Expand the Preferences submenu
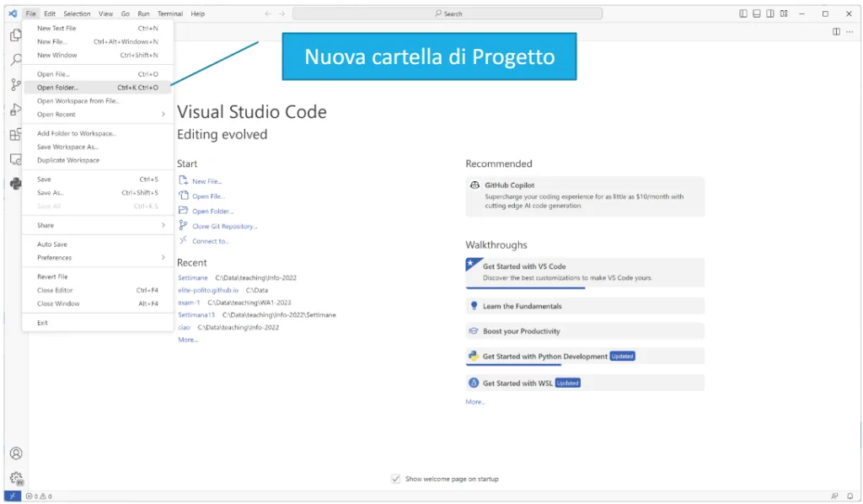This screenshot has width=863, height=504. (98, 258)
